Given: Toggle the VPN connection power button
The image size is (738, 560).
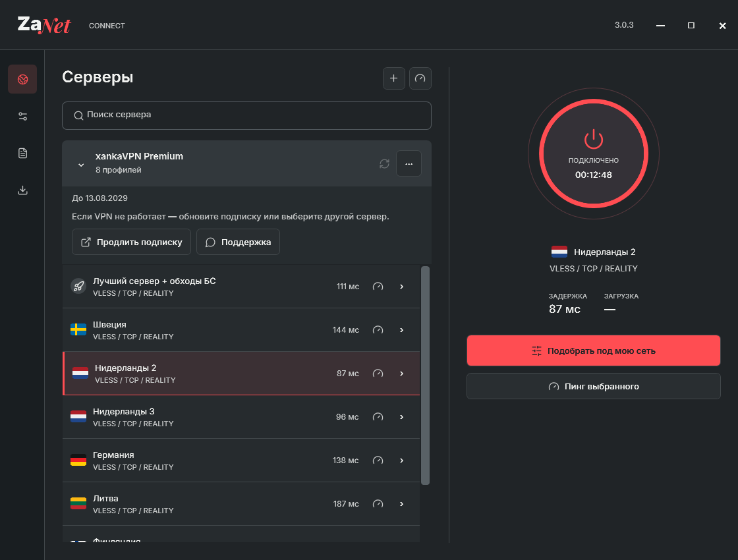Looking at the screenshot, I should (594, 154).
